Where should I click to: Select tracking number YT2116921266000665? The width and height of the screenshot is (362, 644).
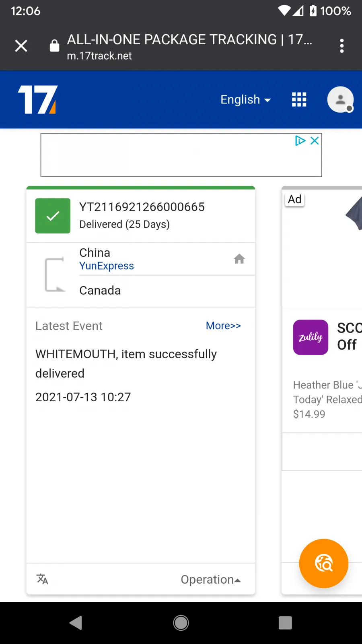(x=142, y=207)
